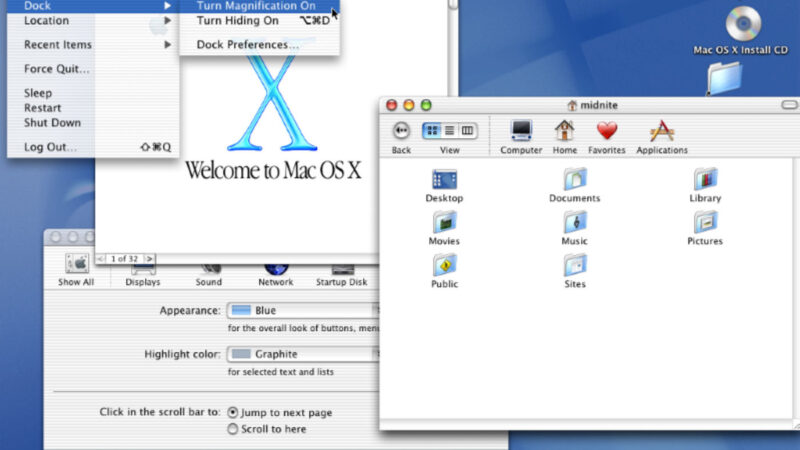800x450 pixels.
Task: Click the 1 of 32 page indicator
Action: point(124,259)
